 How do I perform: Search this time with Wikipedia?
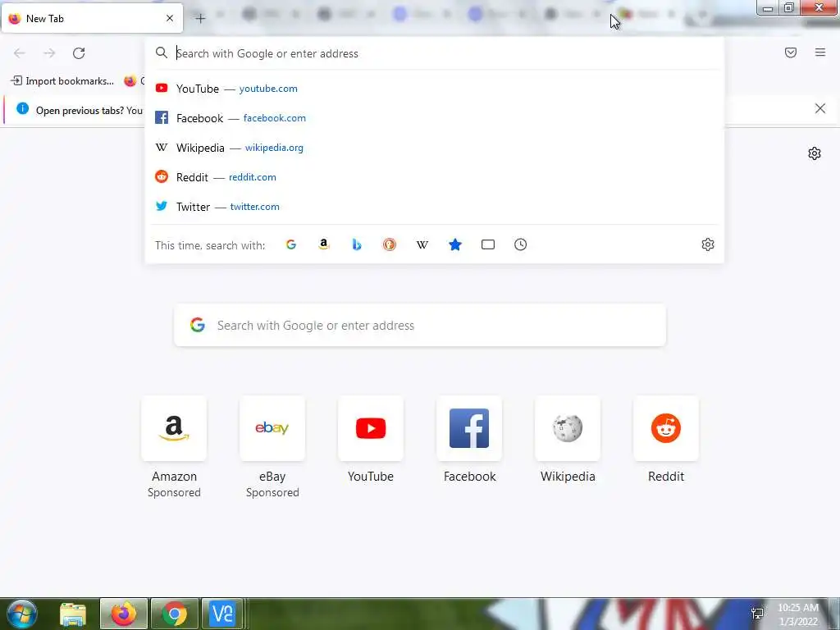pos(422,244)
